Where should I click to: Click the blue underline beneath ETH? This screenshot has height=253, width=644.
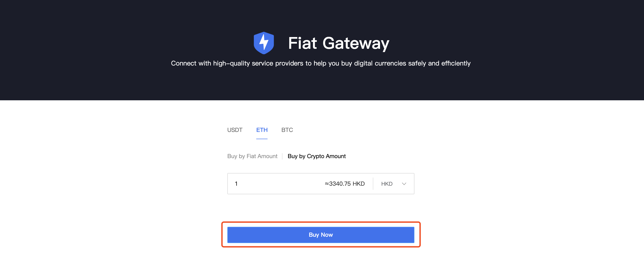click(x=262, y=139)
